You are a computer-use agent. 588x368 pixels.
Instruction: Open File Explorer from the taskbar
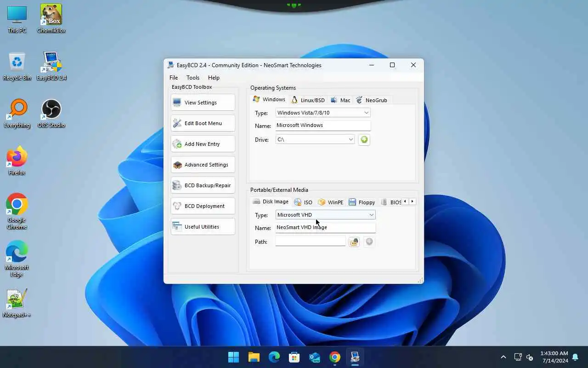(254, 357)
